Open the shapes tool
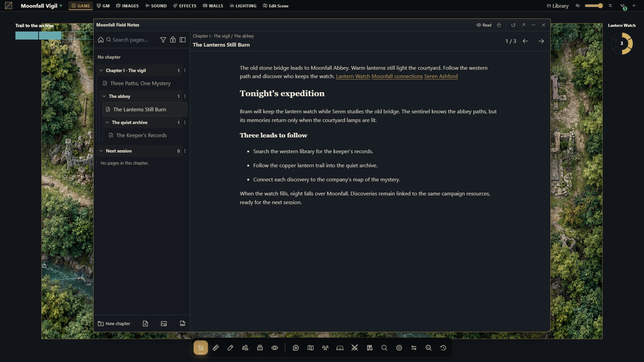Screen dimensions: 644x362 tap(245, 348)
